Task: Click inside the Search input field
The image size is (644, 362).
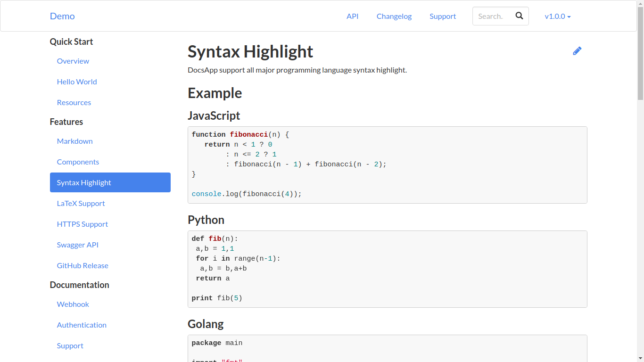Action: tap(491, 16)
